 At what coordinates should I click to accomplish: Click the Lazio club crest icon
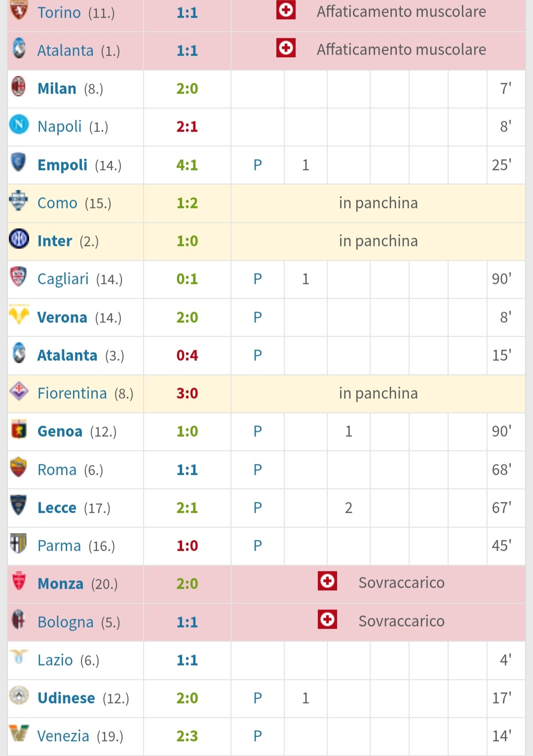point(19,658)
